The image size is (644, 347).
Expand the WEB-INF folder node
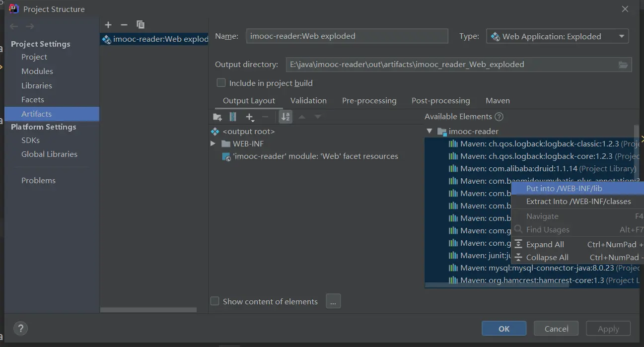[x=213, y=143]
